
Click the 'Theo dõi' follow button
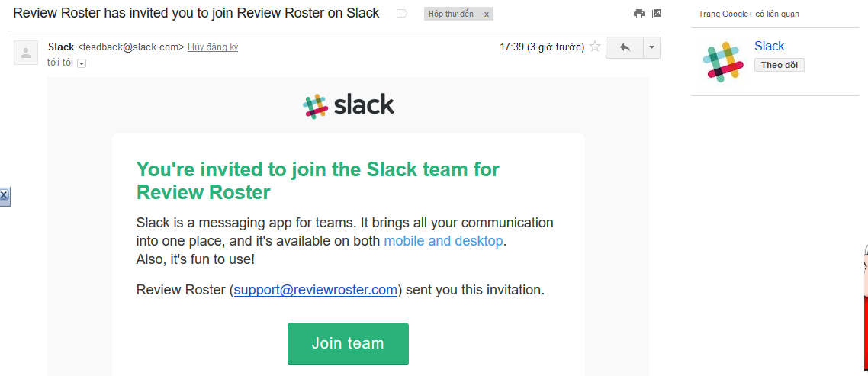(779, 65)
